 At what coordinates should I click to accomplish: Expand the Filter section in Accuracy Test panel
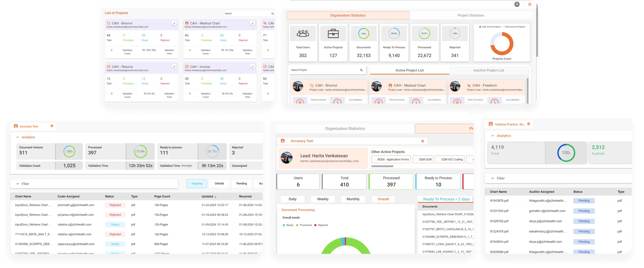click(x=17, y=184)
